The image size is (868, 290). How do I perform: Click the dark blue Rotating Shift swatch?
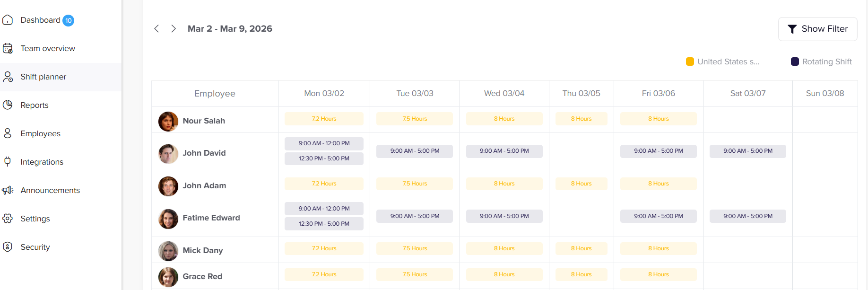pos(795,62)
